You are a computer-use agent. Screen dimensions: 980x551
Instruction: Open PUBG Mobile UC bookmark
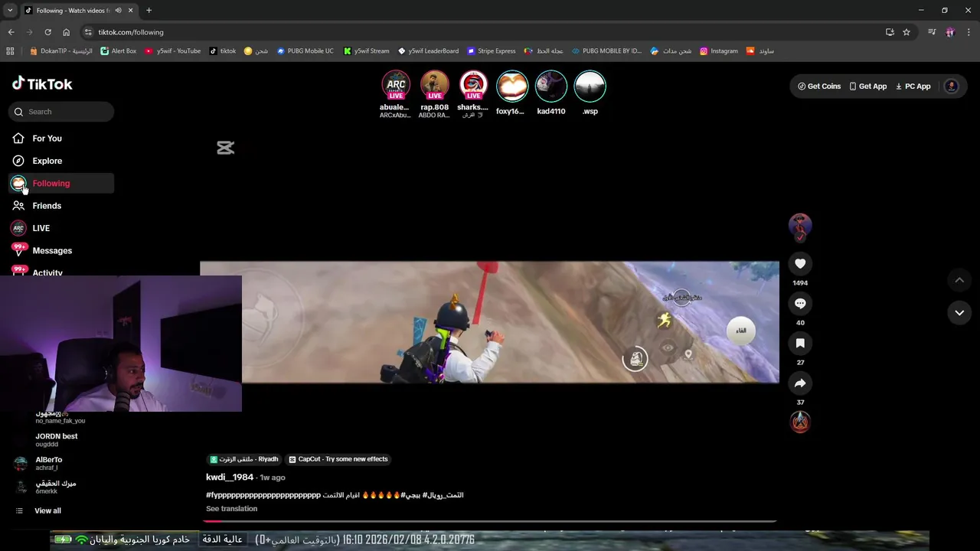(x=305, y=51)
